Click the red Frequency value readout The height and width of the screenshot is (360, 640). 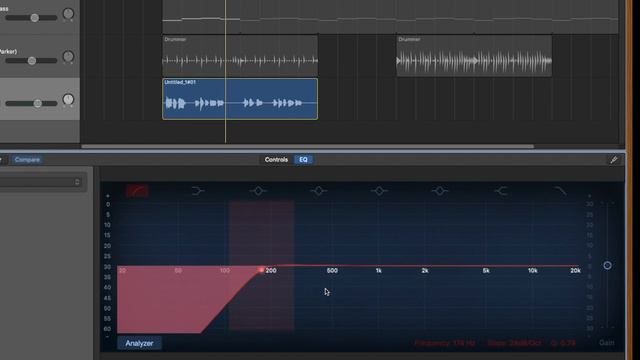coord(444,343)
